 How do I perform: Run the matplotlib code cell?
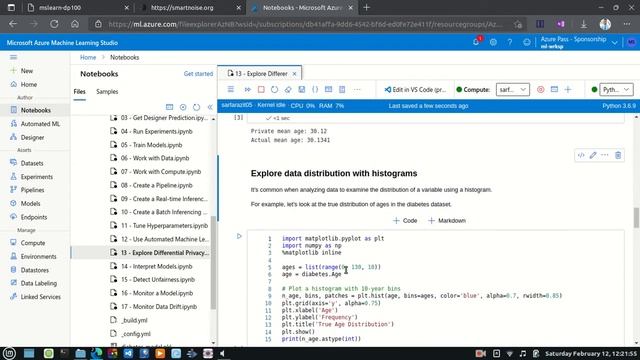(x=239, y=236)
